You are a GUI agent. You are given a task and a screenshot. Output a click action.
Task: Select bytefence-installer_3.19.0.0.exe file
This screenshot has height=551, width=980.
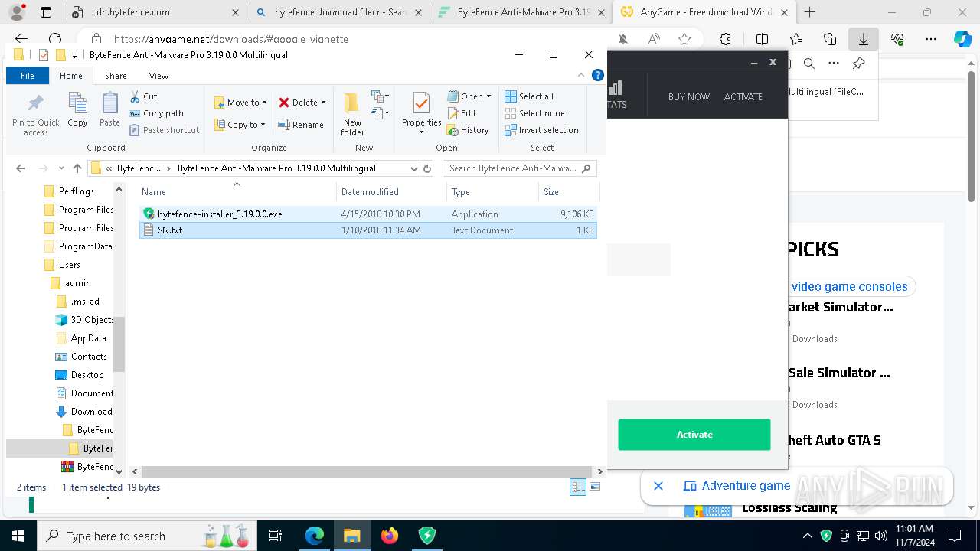pyautogui.click(x=367, y=214)
